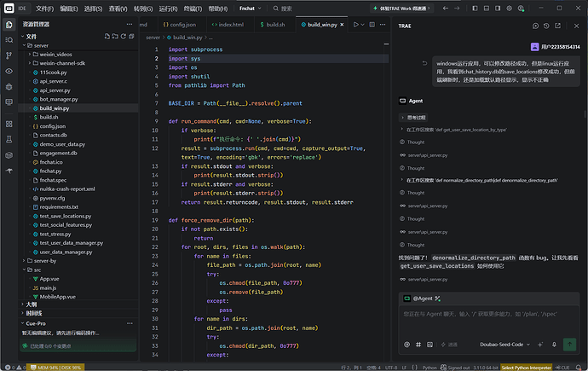Image resolution: width=588 pixels, height=371 pixels.
Task: Open the Source Control sidebar view
Action: 9,55
